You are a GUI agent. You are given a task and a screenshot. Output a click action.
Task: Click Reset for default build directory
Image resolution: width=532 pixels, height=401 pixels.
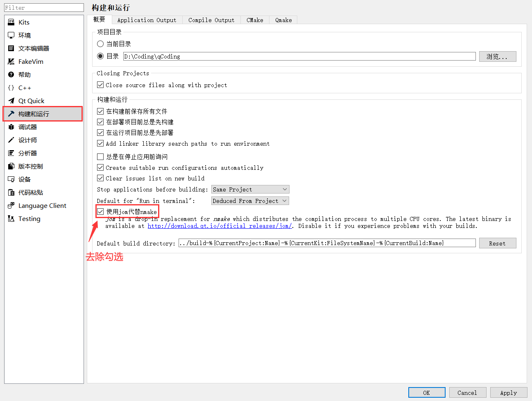coord(498,243)
